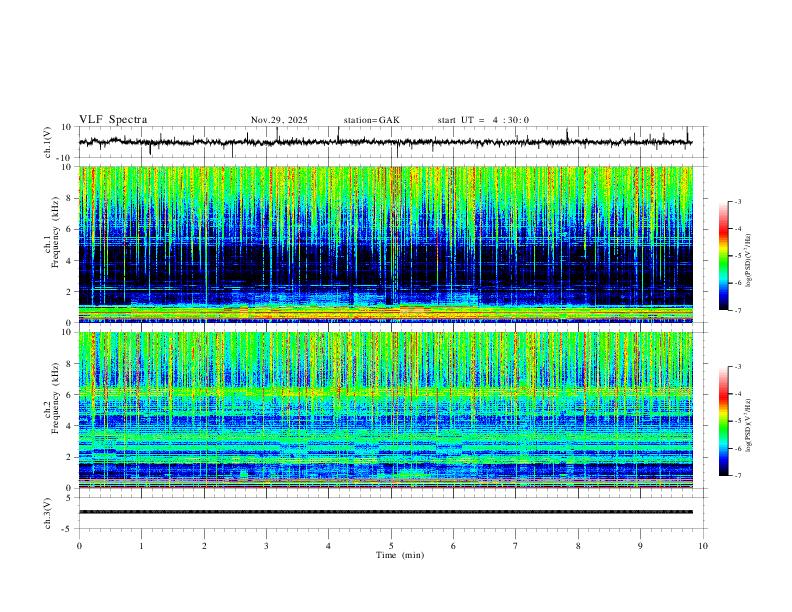Click the ch.1 "Frequency (kHz)" axis label

pos(56,233)
